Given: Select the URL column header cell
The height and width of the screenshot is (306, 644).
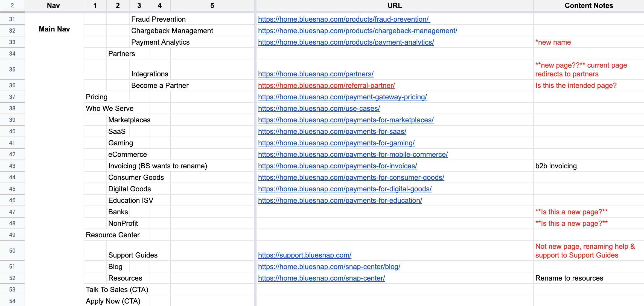Looking at the screenshot, I should [395, 5].
